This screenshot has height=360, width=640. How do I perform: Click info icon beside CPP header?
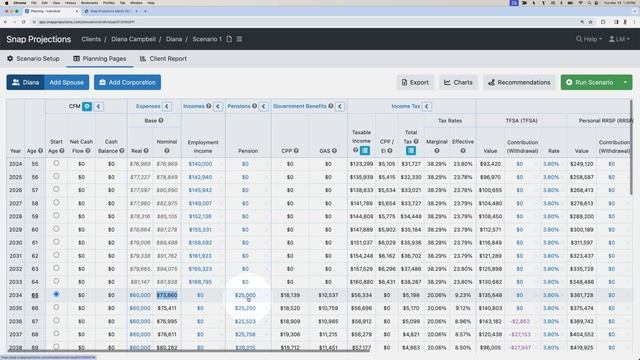point(296,151)
